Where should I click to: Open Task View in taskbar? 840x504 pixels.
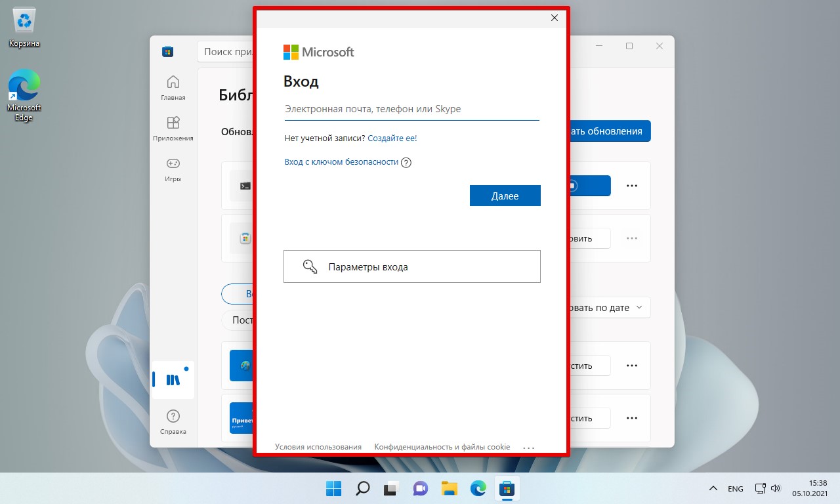pyautogui.click(x=392, y=488)
